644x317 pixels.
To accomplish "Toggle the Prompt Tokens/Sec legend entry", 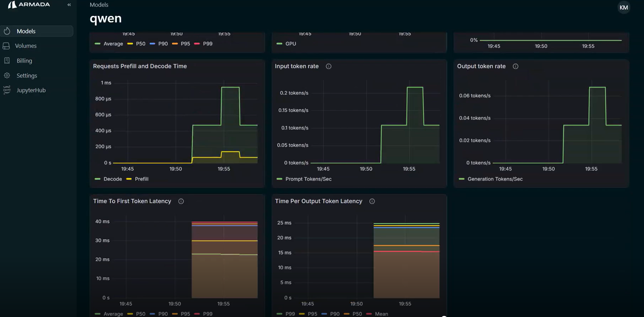I will (308, 179).
